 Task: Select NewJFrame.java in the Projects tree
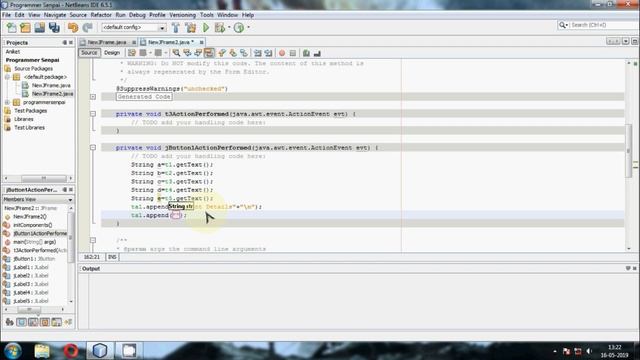click(x=51, y=85)
